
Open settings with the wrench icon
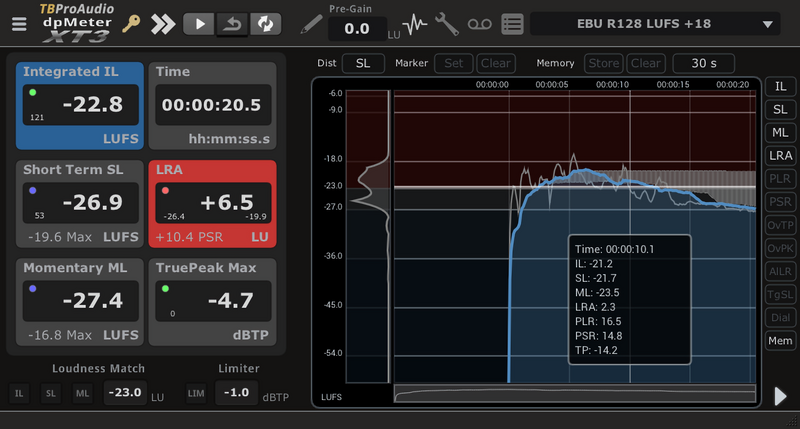[x=447, y=25]
